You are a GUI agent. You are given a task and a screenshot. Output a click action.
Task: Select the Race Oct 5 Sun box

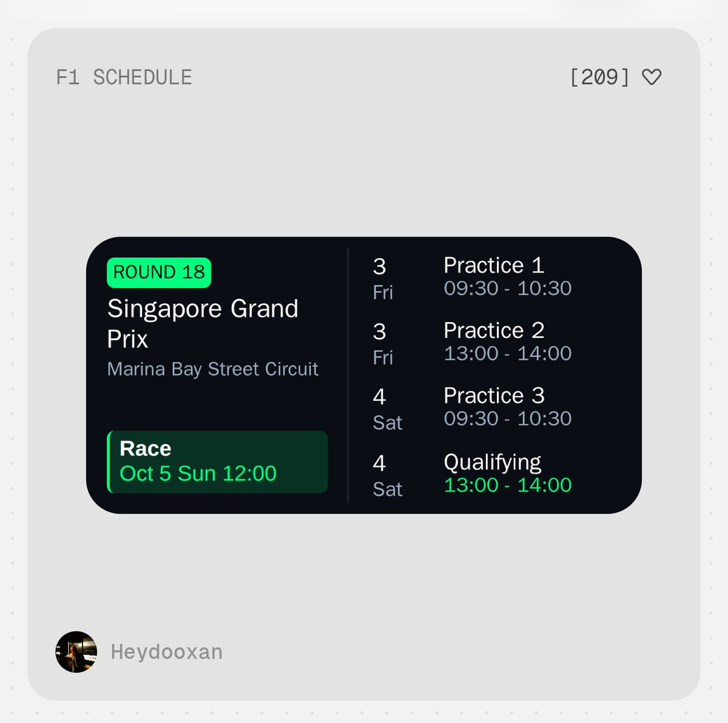[218, 462]
